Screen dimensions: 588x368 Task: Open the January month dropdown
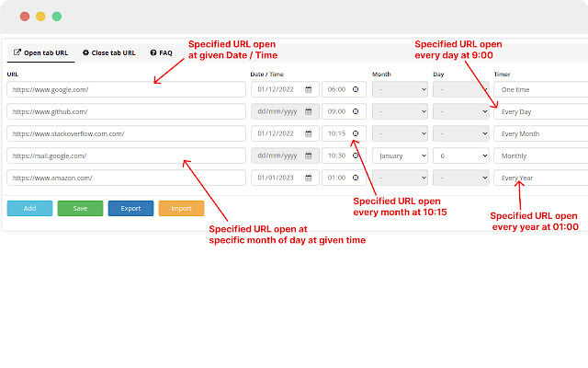[400, 155]
